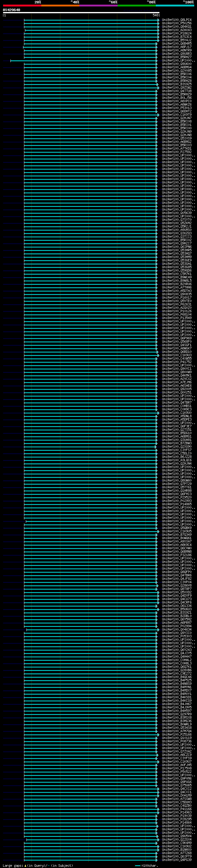Select the UniRef100_Q4CXI2 label

(x=176, y=789)
